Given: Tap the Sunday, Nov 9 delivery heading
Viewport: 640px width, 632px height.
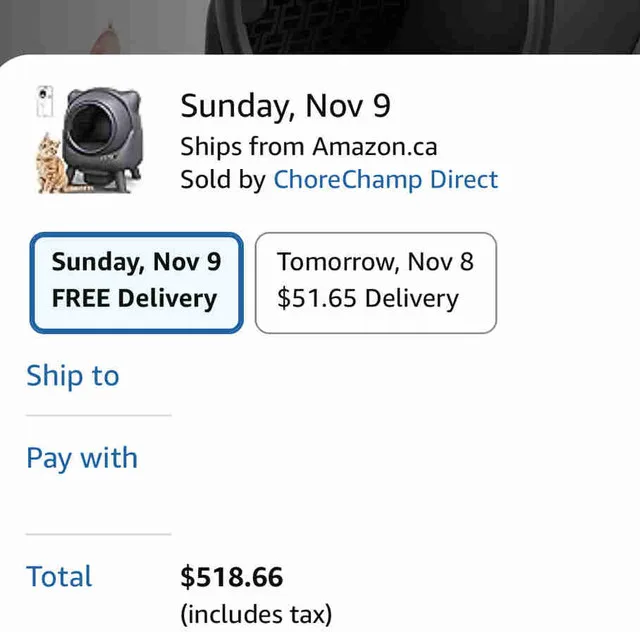Looking at the screenshot, I should pyautogui.click(x=285, y=105).
